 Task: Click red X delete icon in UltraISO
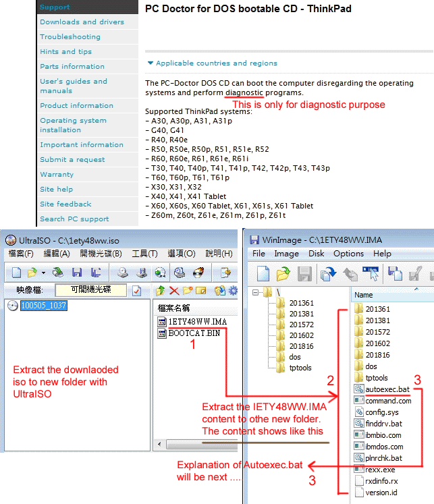(174, 291)
